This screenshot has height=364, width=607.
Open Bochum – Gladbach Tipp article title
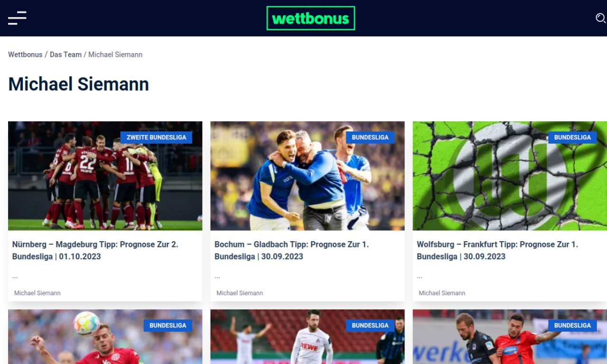point(292,250)
